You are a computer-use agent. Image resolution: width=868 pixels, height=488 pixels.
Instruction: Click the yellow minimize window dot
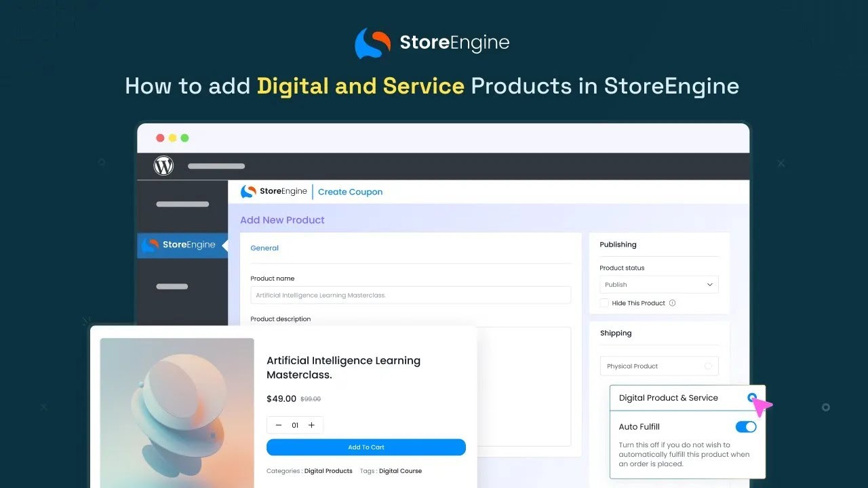tap(172, 138)
